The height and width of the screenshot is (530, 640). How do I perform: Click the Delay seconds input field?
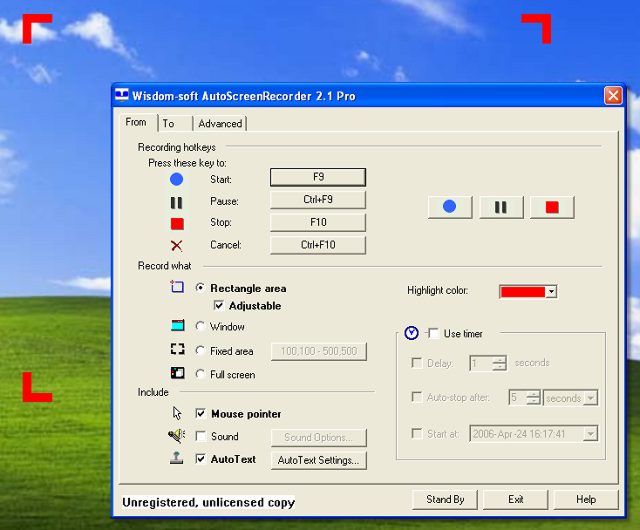tap(481, 363)
